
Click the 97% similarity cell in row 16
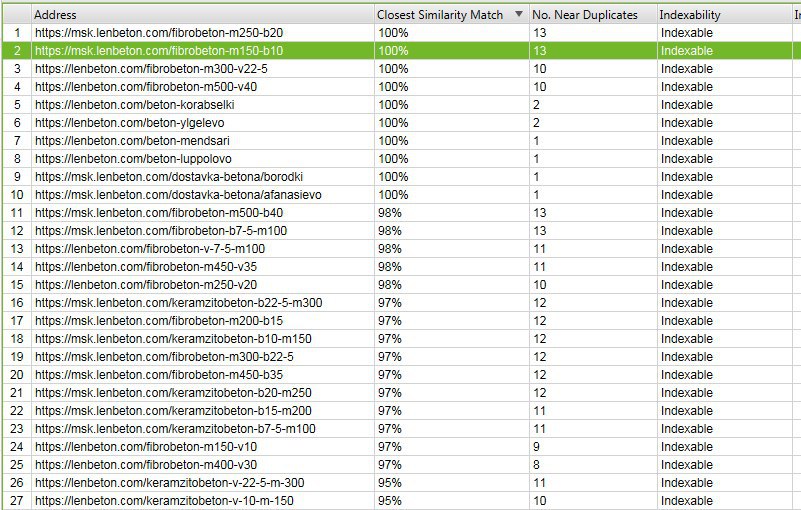pyautogui.click(x=452, y=303)
